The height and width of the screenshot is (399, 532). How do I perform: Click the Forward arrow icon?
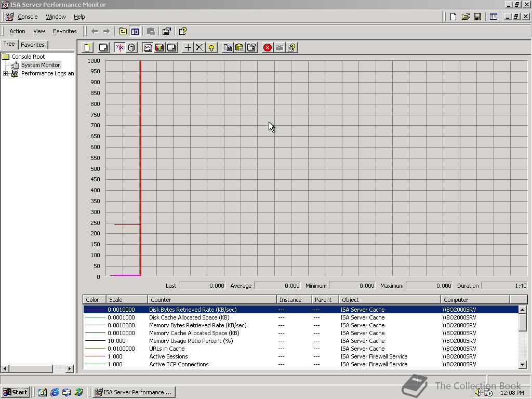[x=107, y=31]
